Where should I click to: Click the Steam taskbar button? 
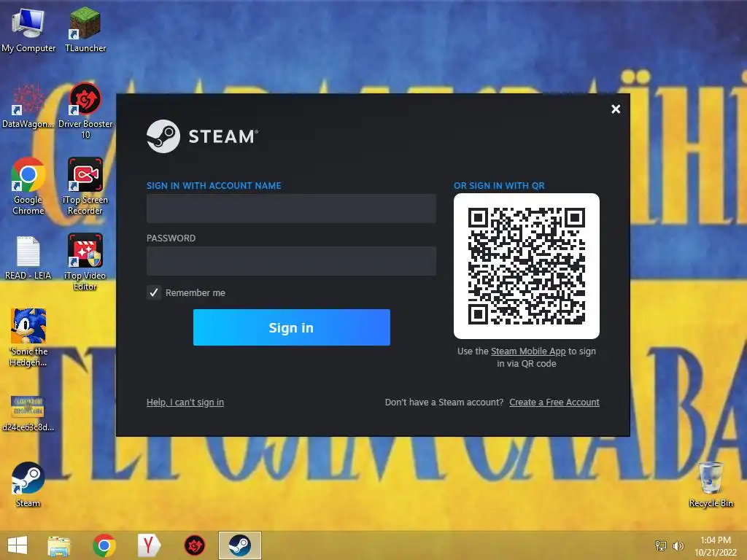[x=240, y=545]
